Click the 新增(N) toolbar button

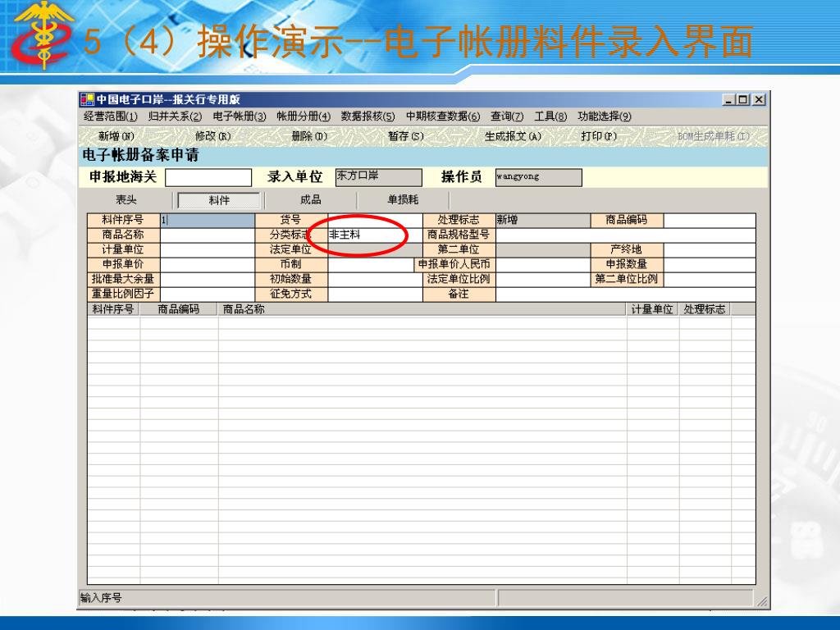pyautogui.click(x=116, y=136)
